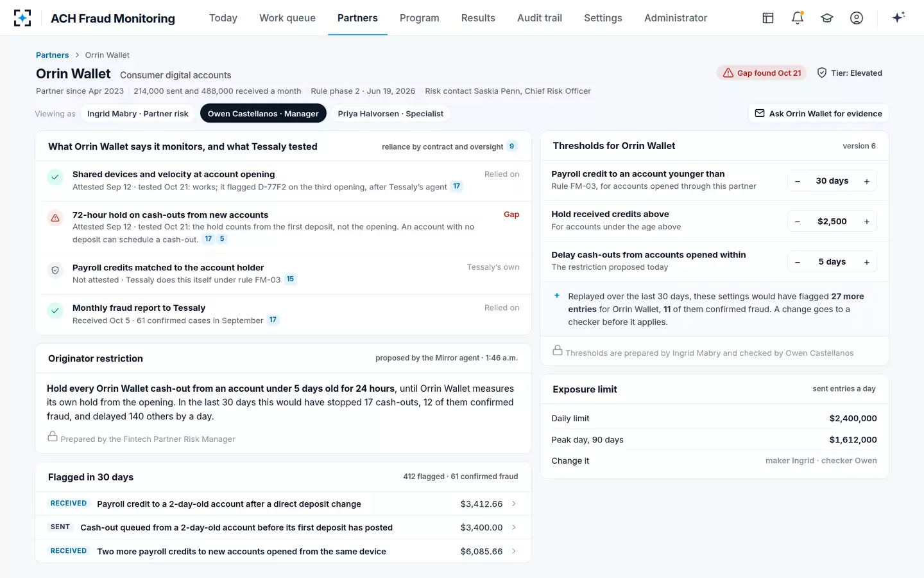Click the gap alert icon on 72-hour hold row

tap(55, 218)
